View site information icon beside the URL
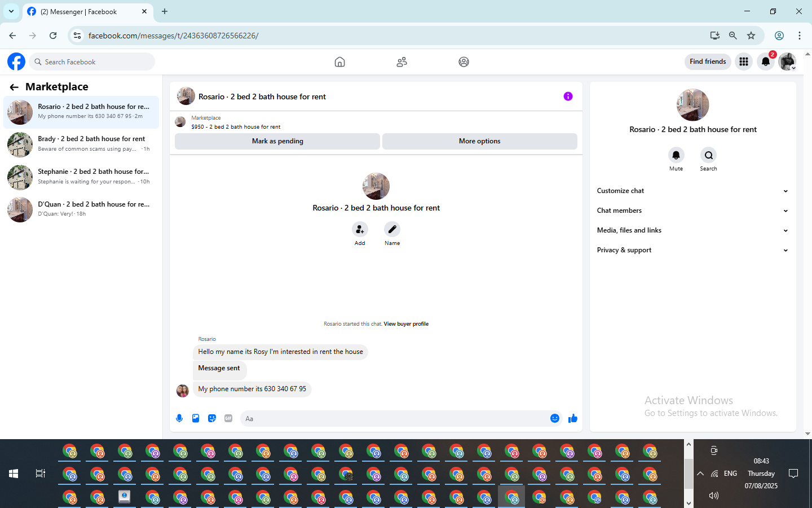812x508 pixels. pos(77,36)
